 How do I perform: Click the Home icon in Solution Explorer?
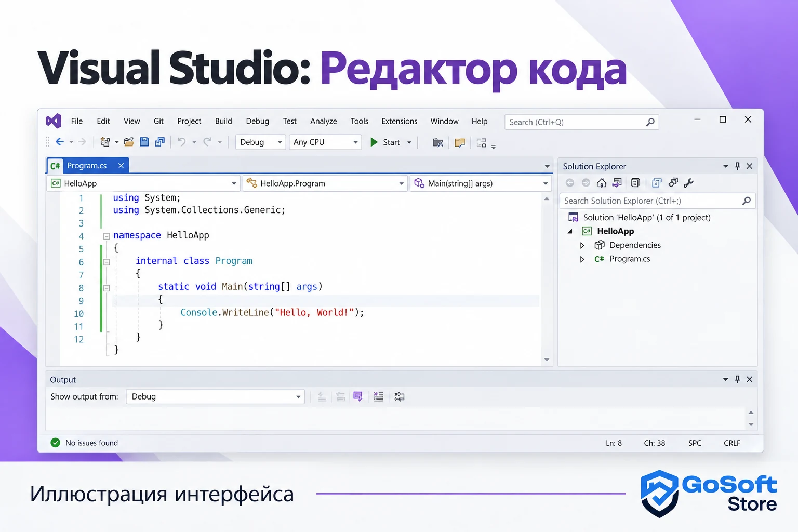[x=602, y=183]
